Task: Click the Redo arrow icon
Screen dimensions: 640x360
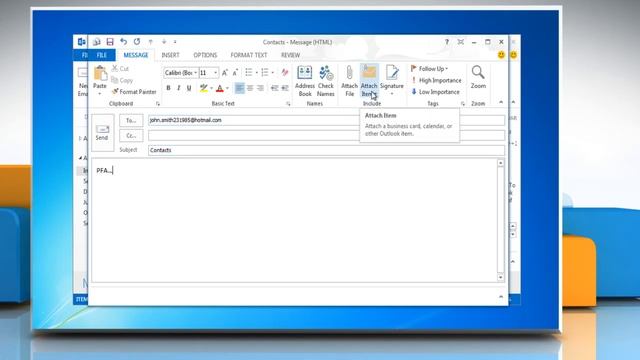Action: (137, 42)
